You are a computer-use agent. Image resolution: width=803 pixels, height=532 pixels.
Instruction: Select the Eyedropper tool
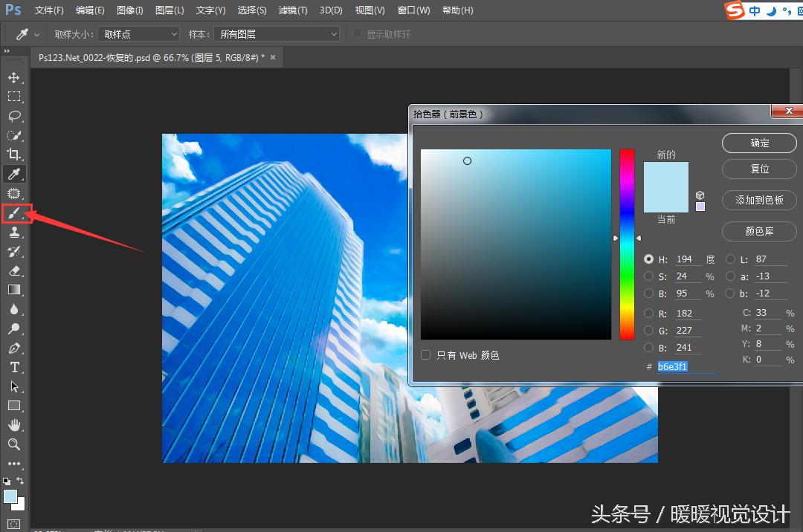15,174
